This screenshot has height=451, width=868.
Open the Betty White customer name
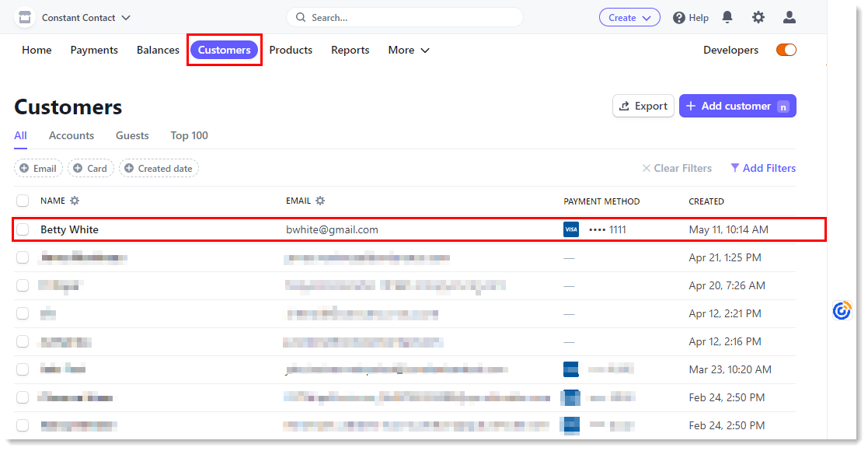[69, 229]
